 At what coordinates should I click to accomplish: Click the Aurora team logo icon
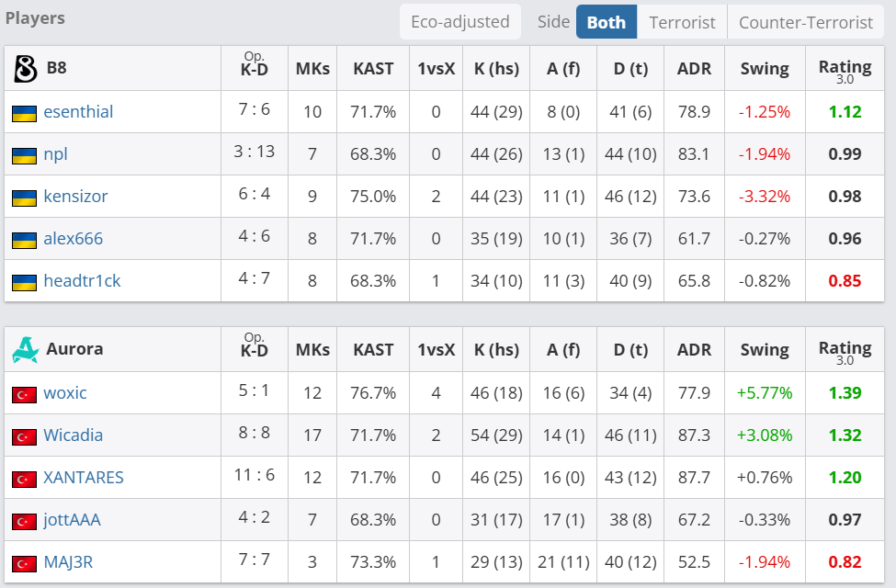25,349
